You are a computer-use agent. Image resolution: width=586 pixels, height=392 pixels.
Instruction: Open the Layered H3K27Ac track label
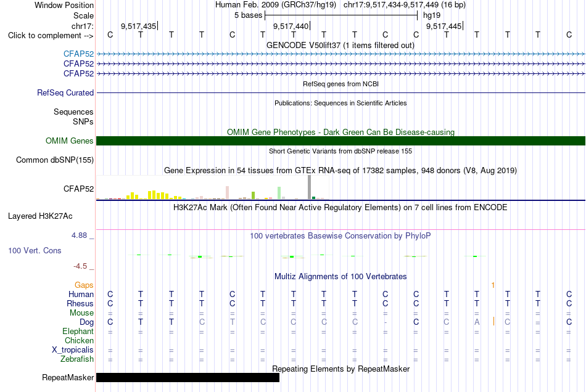[40, 216]
